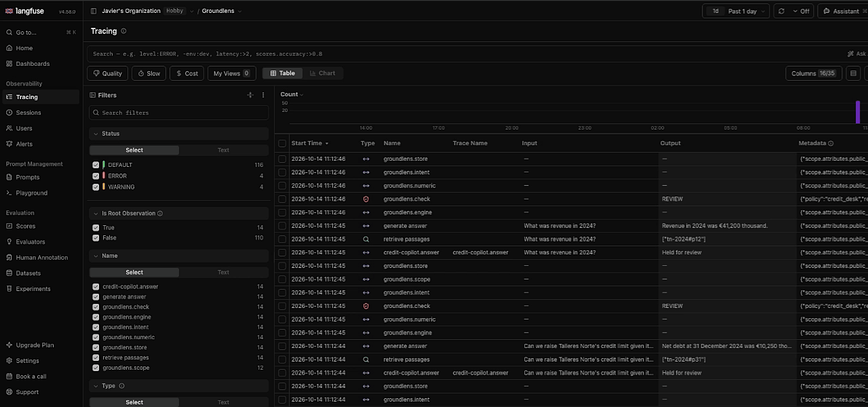Uncheck the credit-copilot.answer name filter

point(96,286)
